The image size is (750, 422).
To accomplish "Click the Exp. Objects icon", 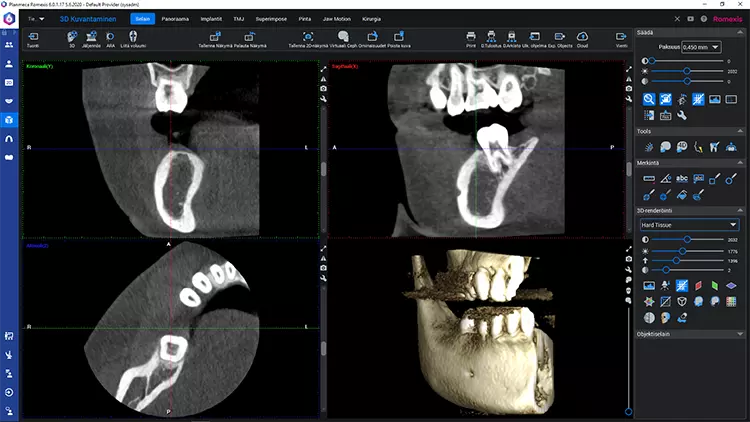I will pyautogui.click(x=560, y=36).
